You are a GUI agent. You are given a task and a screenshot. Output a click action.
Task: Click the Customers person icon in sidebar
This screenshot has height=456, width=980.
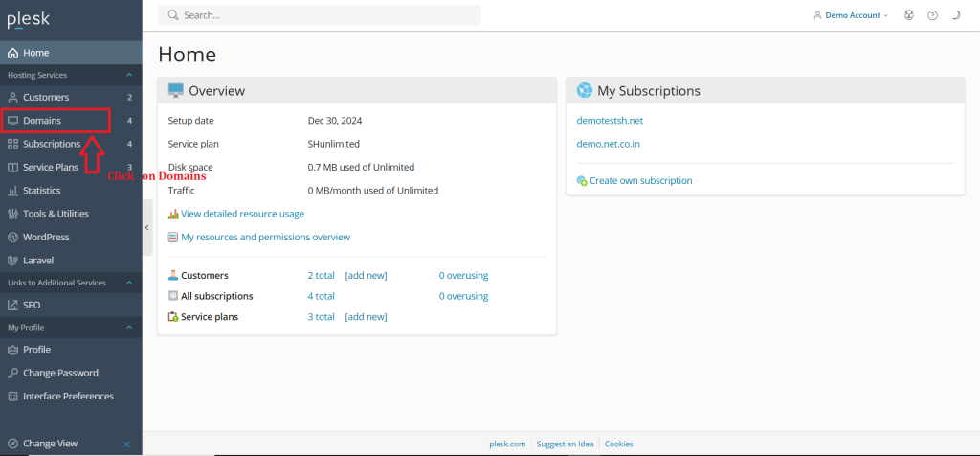pyautogui.click(x=12, y=98)
